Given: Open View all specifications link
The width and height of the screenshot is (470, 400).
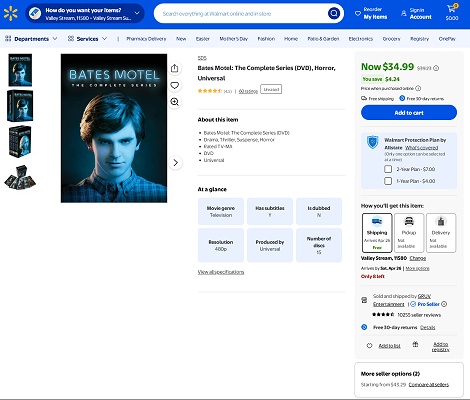Looking at the screenshot, I should tap(221, 272).
